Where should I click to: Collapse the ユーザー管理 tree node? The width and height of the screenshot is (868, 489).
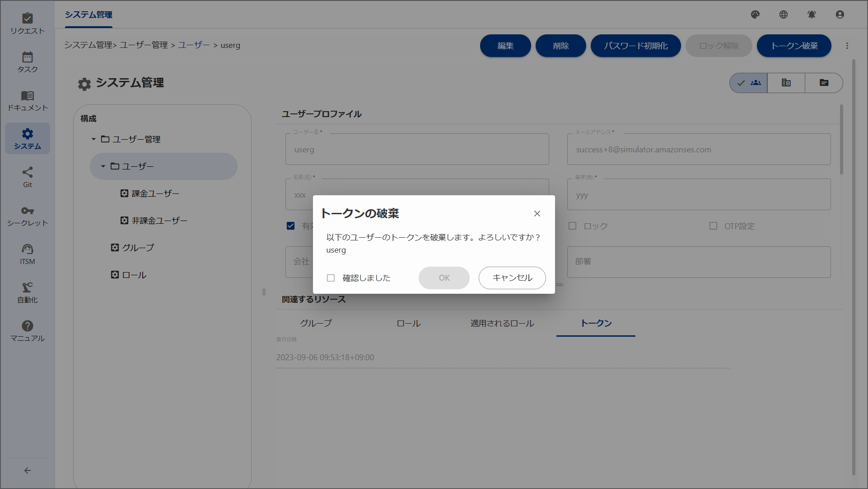(93, 139)
